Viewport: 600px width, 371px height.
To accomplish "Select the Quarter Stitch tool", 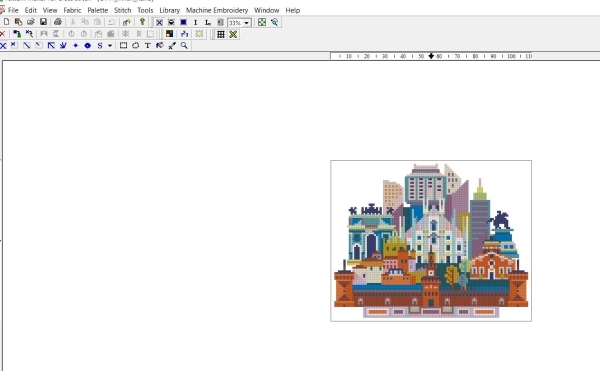I will 39,46.
